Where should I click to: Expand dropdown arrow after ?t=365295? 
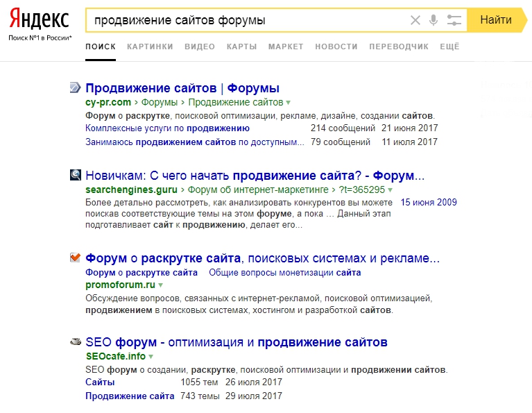point(391,190)
